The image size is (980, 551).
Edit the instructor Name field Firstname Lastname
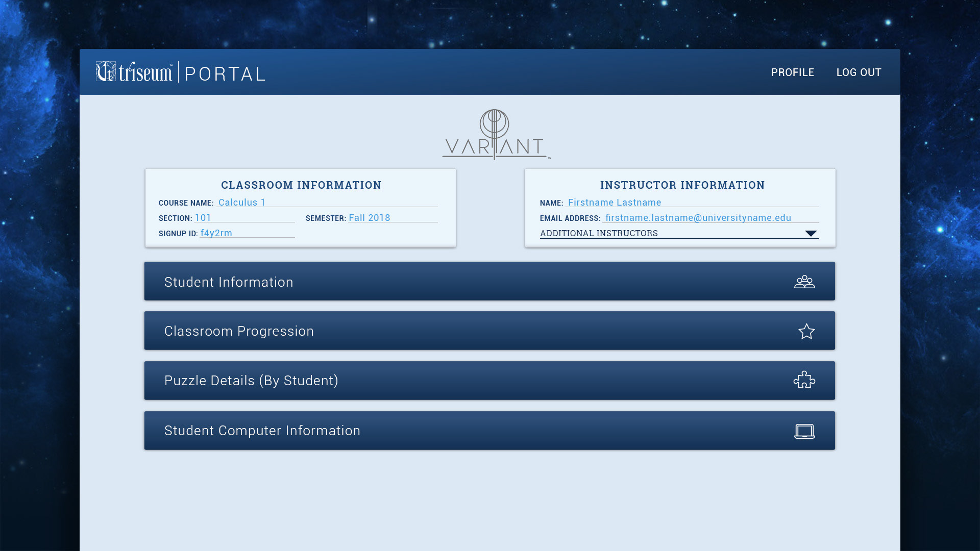(692, 202)
